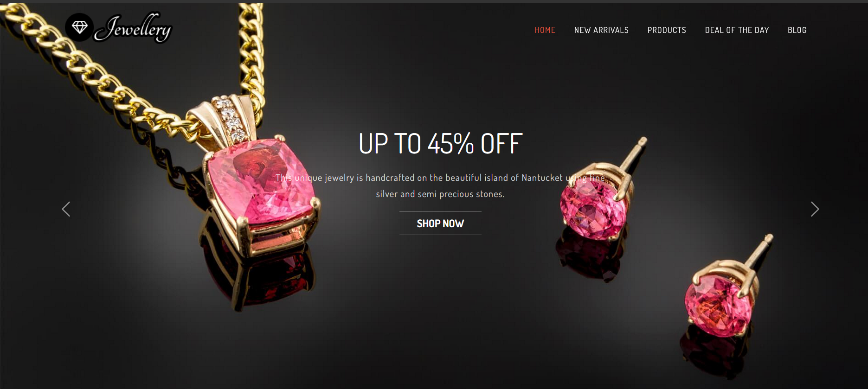The height and width of the screenshot is (389, 868).
Task: Click the diamond logo icon
Action: (x=79, y=27)
